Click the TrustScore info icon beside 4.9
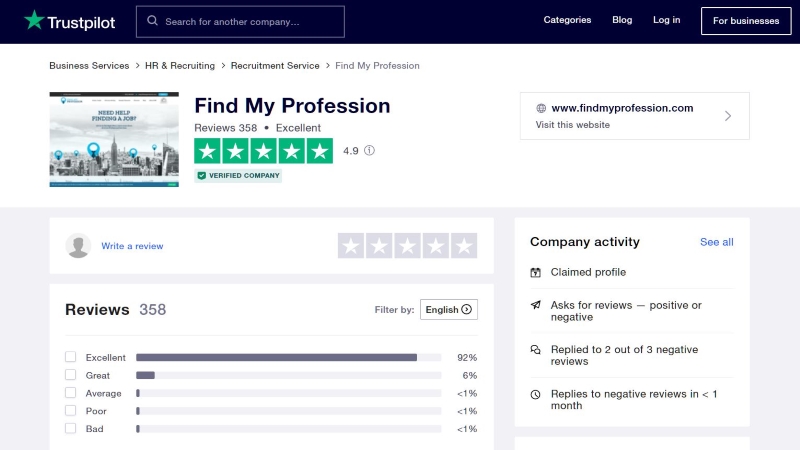The image size is (800, 450). (x=369, y=150)
